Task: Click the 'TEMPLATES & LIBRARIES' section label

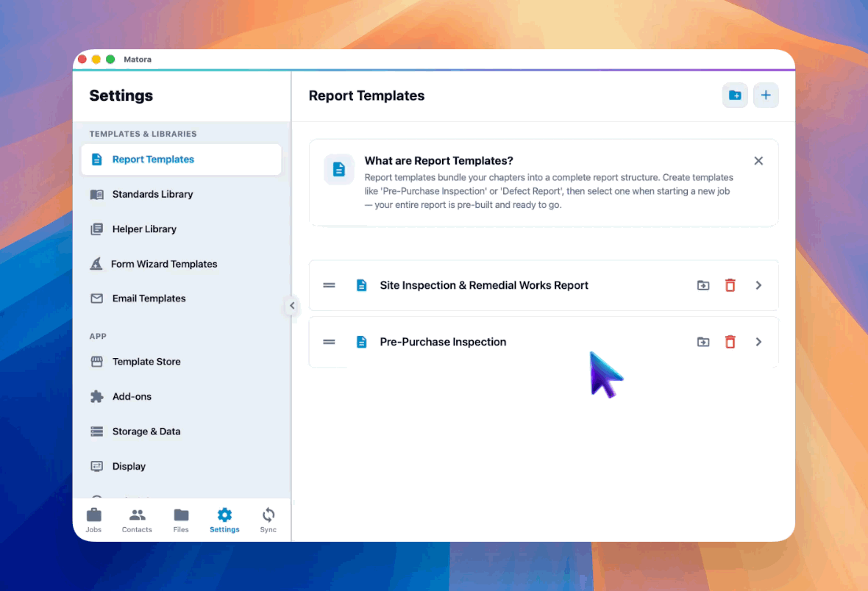Action: tap(143, 134)
